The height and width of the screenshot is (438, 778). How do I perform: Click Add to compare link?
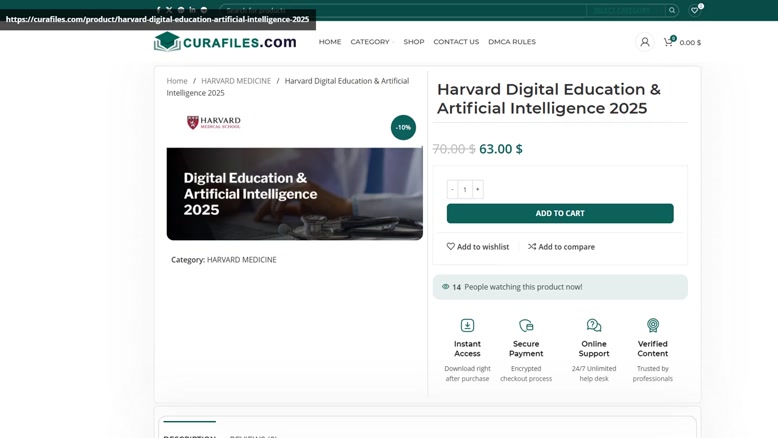561,247
